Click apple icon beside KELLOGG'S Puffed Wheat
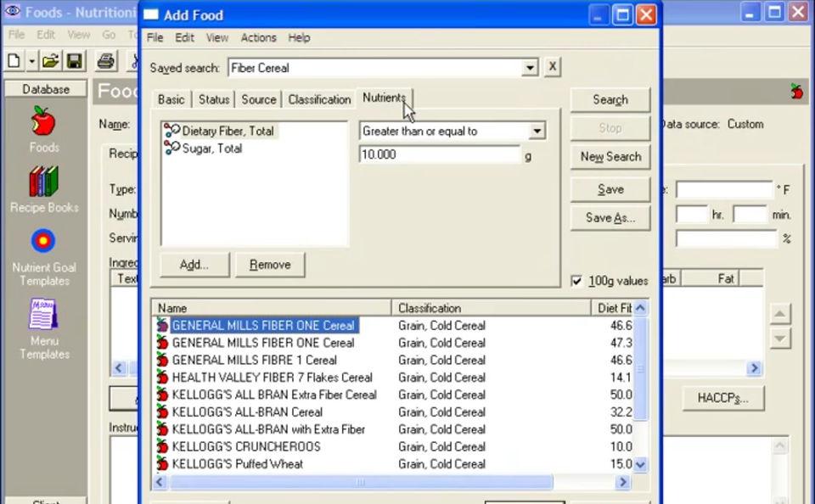 point(163,463)
